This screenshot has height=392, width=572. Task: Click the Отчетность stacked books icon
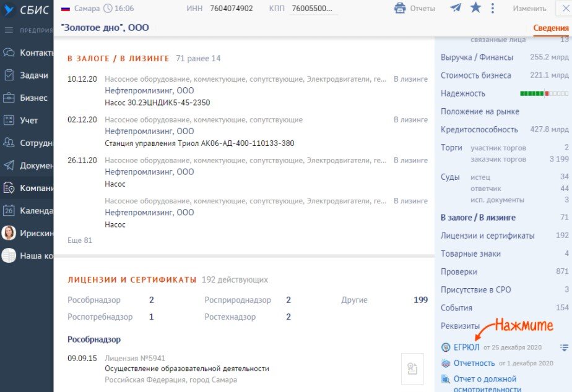coord(446,363)
